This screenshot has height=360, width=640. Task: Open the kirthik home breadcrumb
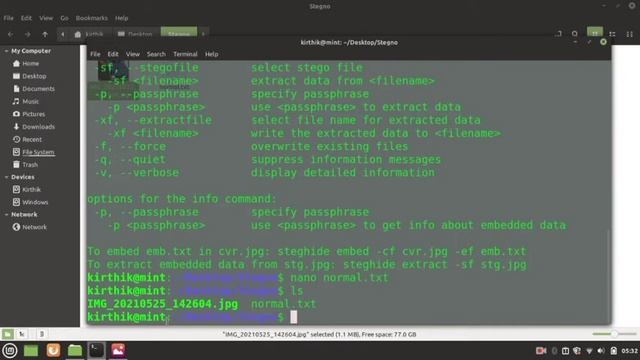[x=89, y=34]
